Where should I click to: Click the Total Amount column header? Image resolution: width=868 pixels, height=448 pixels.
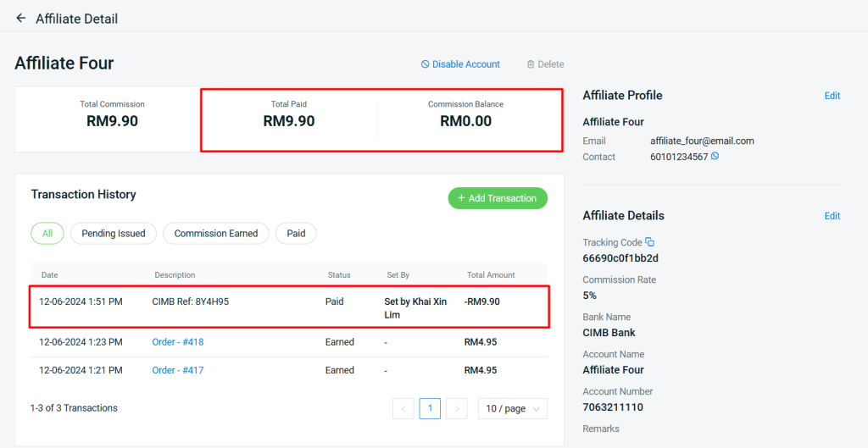click(x=490, y=275)
